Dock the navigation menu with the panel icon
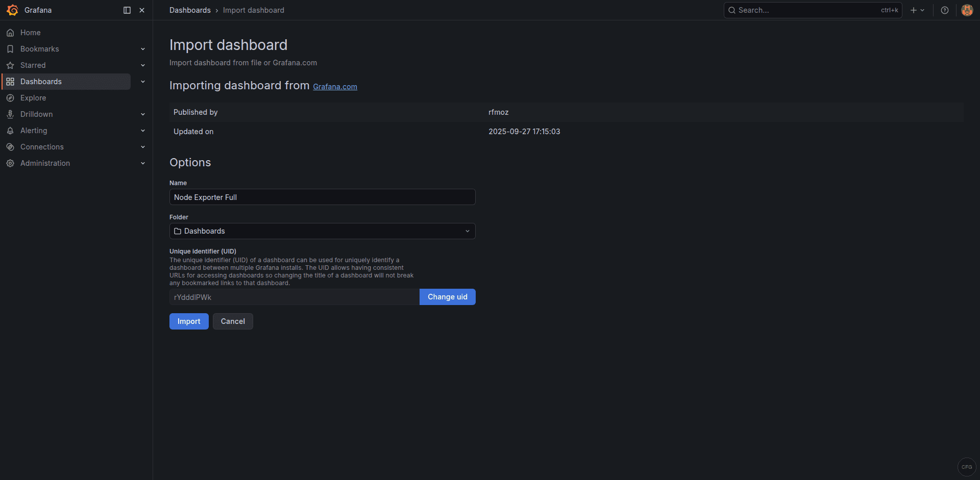Screen dimensions: 980x480 tap(126, 10)
